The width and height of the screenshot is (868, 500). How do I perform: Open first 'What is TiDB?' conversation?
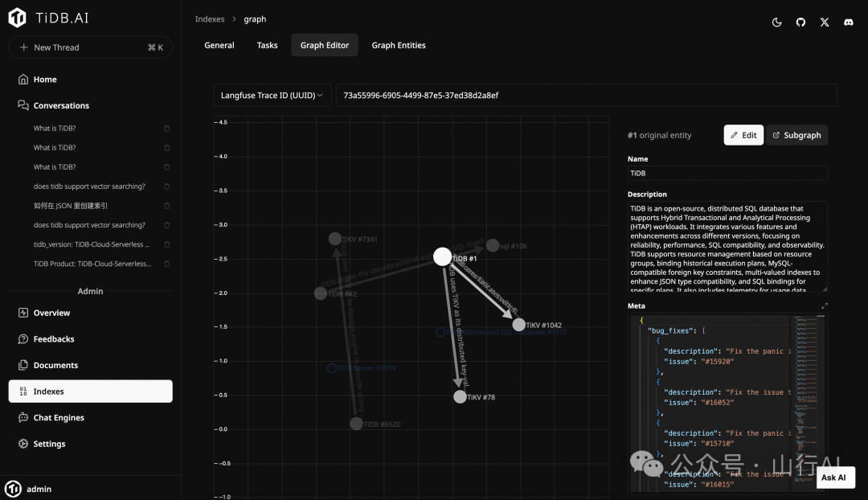[x=55, y=128]
